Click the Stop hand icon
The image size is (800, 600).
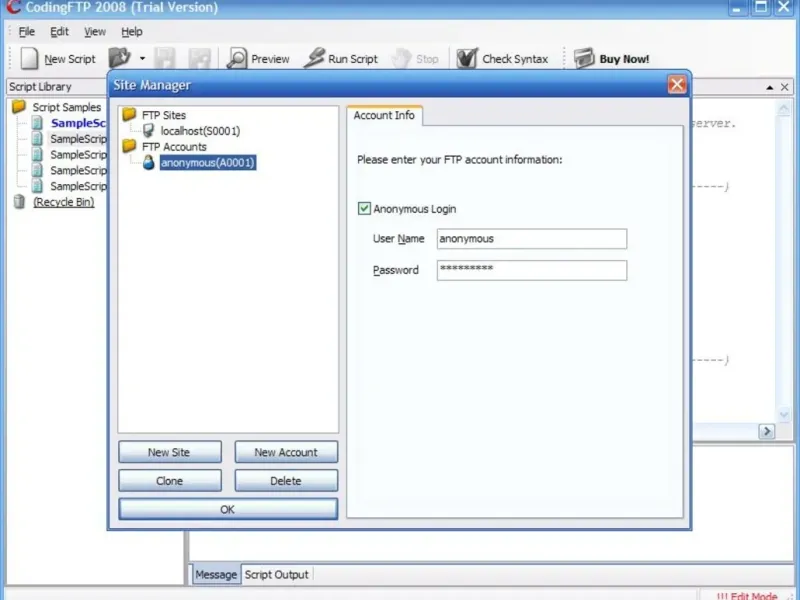point(402,59)
